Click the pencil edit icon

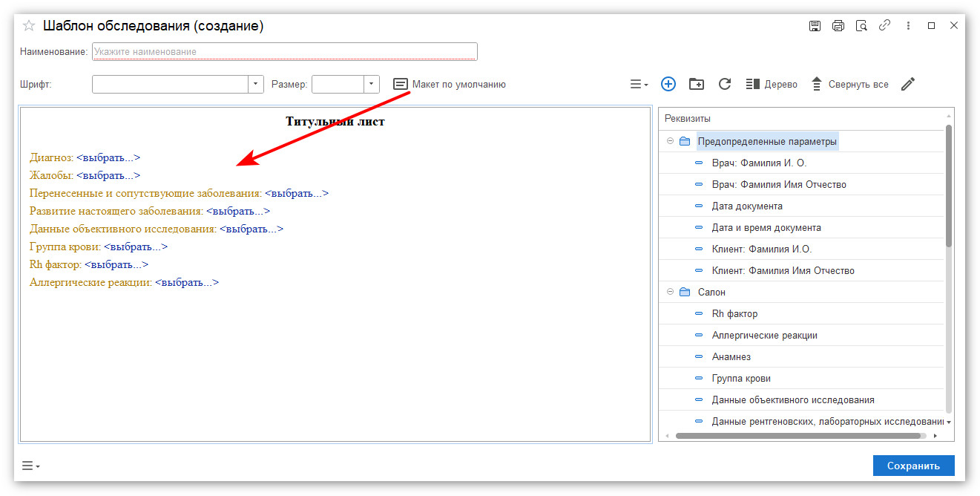908,84
